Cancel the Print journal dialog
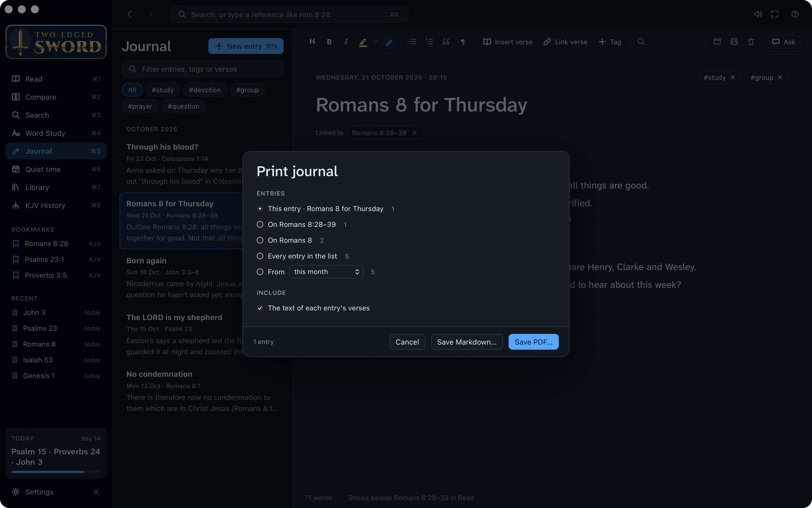This screenshot has height=508, width=812. coord(407,342)
